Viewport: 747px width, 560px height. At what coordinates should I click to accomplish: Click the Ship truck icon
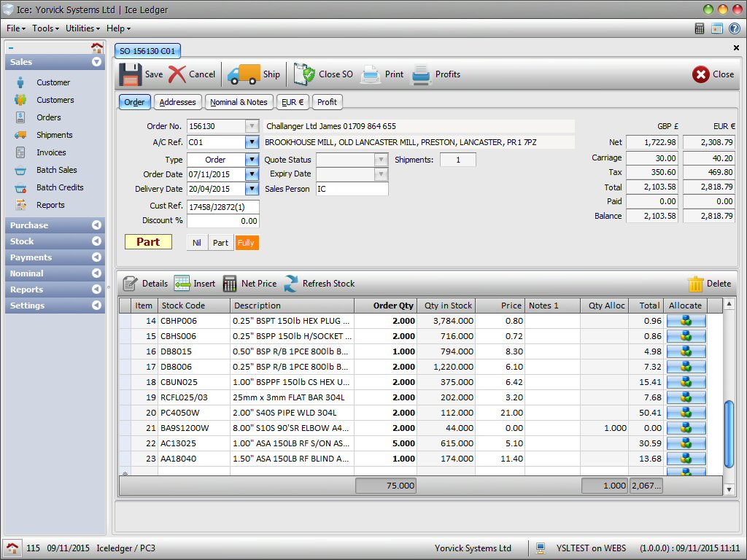click(x=243, y=74)
